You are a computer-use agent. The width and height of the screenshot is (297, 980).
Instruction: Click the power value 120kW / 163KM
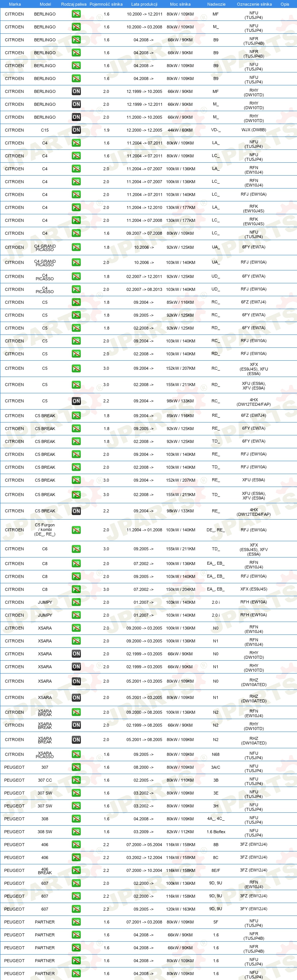[x=180, y=909]
